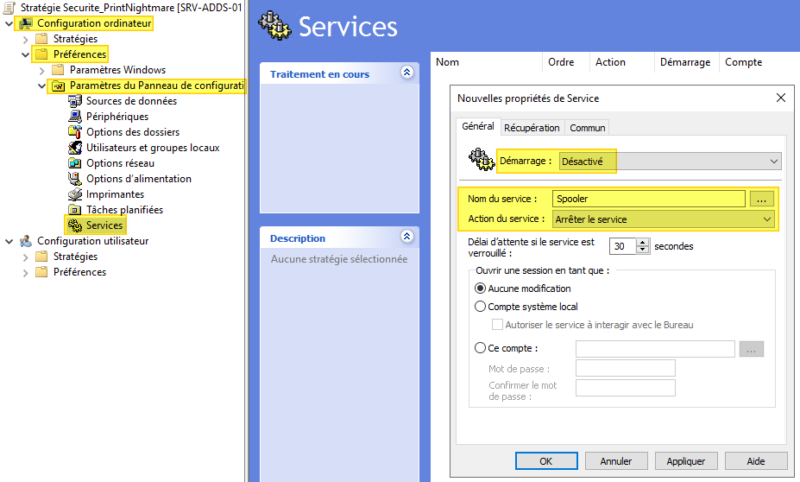Click the Options d'alimentation icon
The image size is (800, 482).
tap(75, 179)
